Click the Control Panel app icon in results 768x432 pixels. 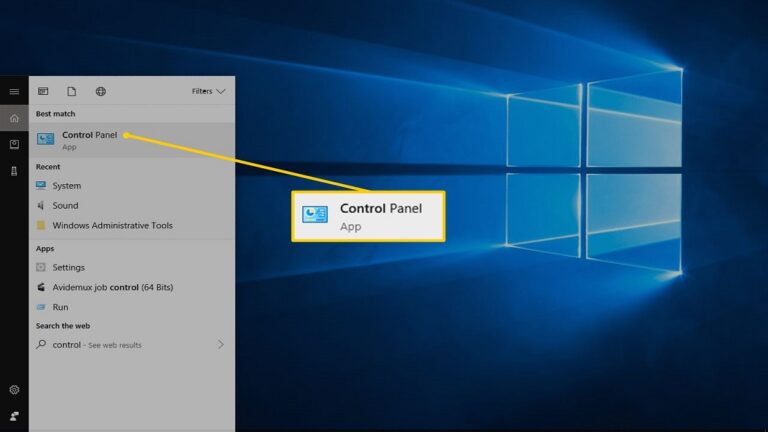(x=46, y=139)
